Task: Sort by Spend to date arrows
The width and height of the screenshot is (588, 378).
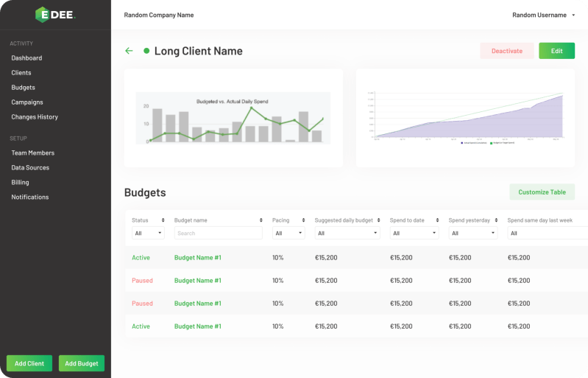Action: click(437, 220)
